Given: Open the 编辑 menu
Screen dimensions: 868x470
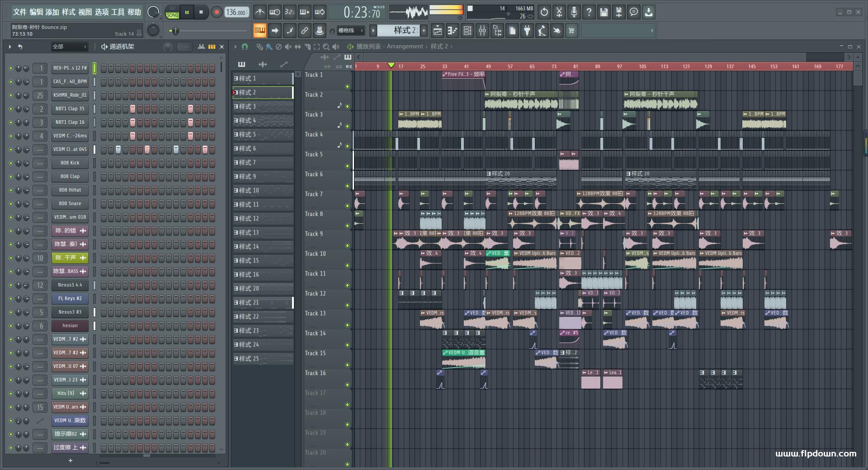Looking at the screenshot, I should coord(36,12).
